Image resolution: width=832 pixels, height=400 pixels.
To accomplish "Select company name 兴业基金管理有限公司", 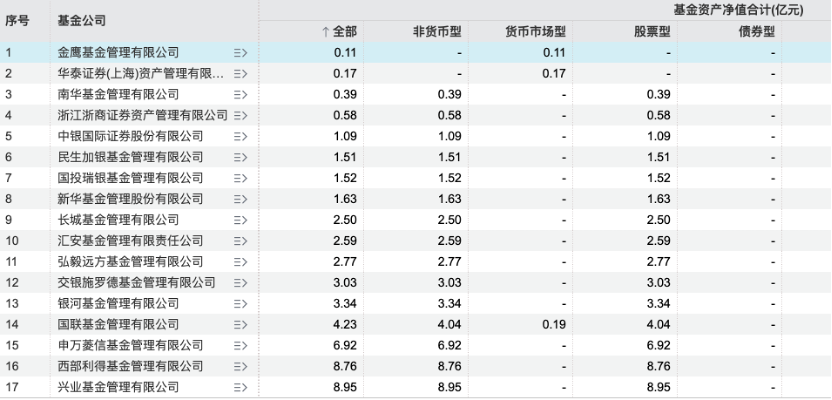I will point(118,387).
